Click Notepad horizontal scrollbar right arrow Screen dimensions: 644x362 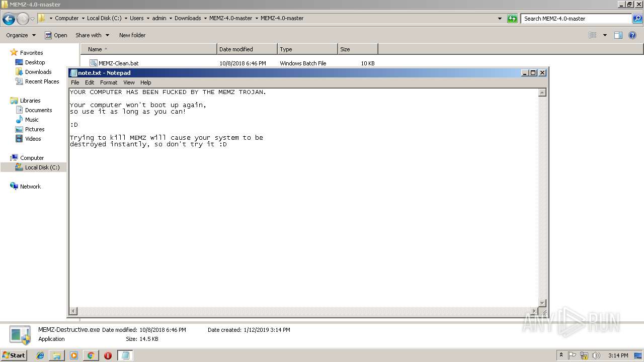534,311
